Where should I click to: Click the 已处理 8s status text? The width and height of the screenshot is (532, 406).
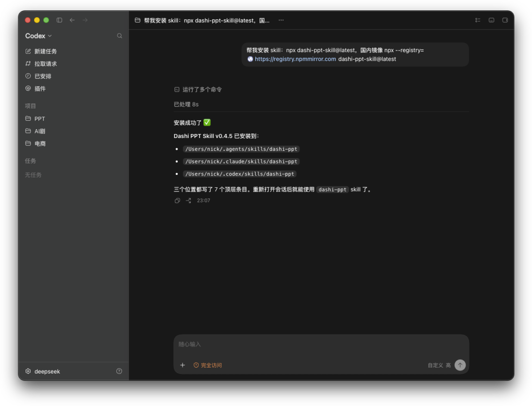click(x=186, y=104)
